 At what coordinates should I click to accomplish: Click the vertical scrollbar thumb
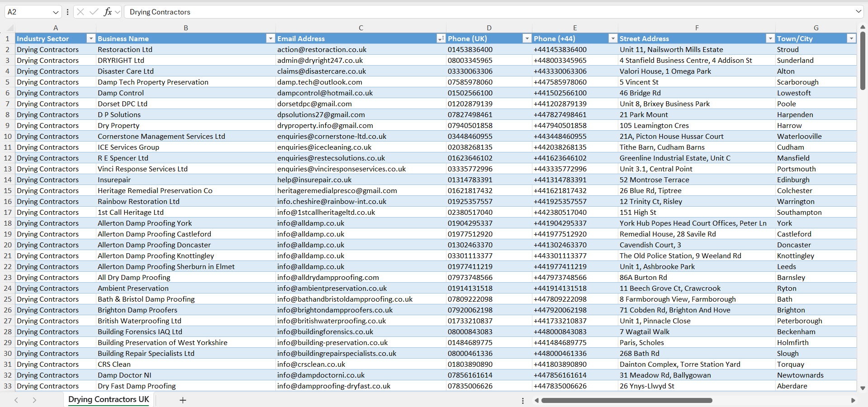[863, 61]
